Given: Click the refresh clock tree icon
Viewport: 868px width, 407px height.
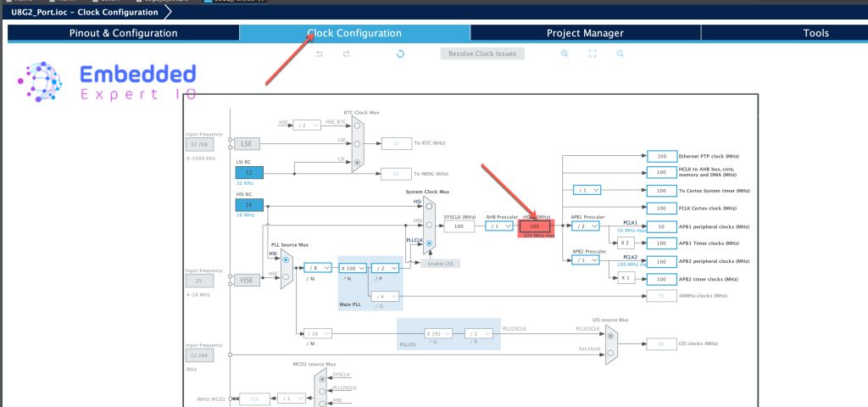Looking at the screenshot, I should coord(400,53).
